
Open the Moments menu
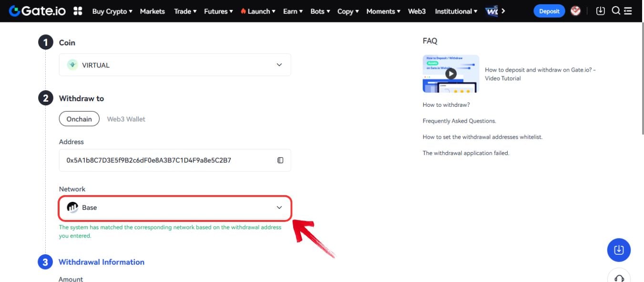click(384, 11)
